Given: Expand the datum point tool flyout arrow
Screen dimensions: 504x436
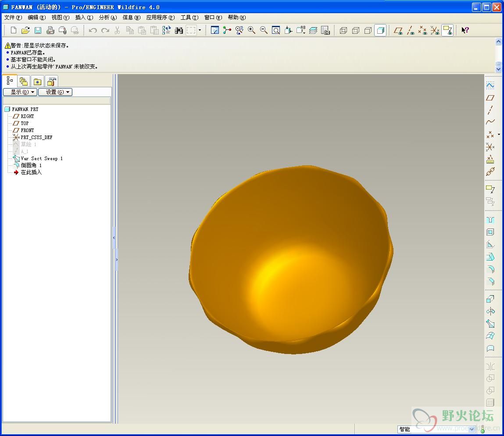Looking at the screenshot, I should [499, 134].
